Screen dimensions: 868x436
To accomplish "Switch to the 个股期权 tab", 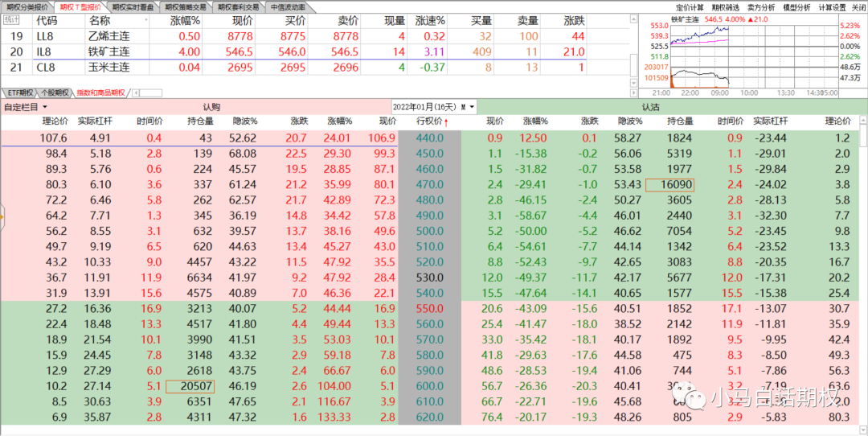I will [55, 93].
